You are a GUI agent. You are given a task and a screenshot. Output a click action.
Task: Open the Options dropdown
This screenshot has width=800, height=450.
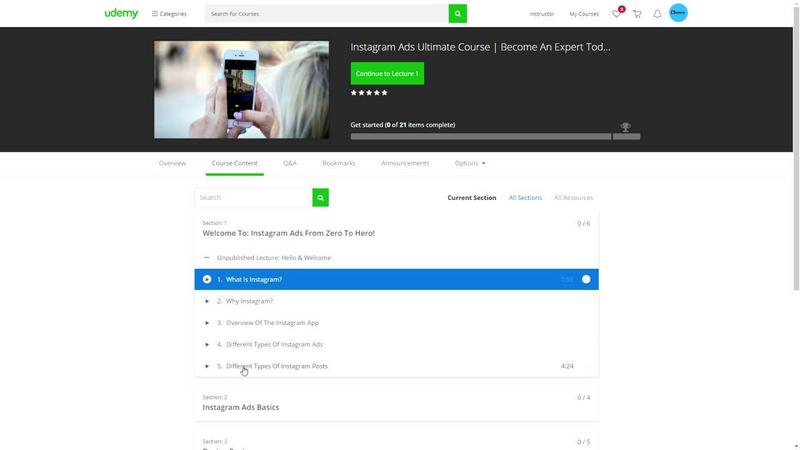click(470, 163)
